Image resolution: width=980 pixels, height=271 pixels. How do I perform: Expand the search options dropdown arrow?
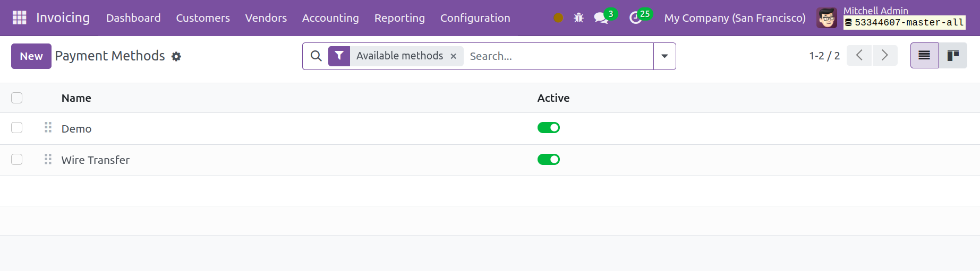664,56
